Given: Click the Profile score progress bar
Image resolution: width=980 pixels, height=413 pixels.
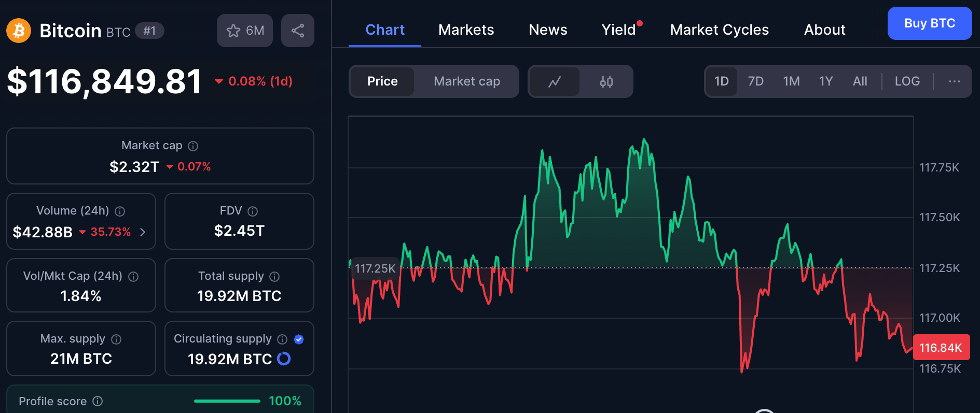Looking at the screenshot, I should [x=227, y=401].
